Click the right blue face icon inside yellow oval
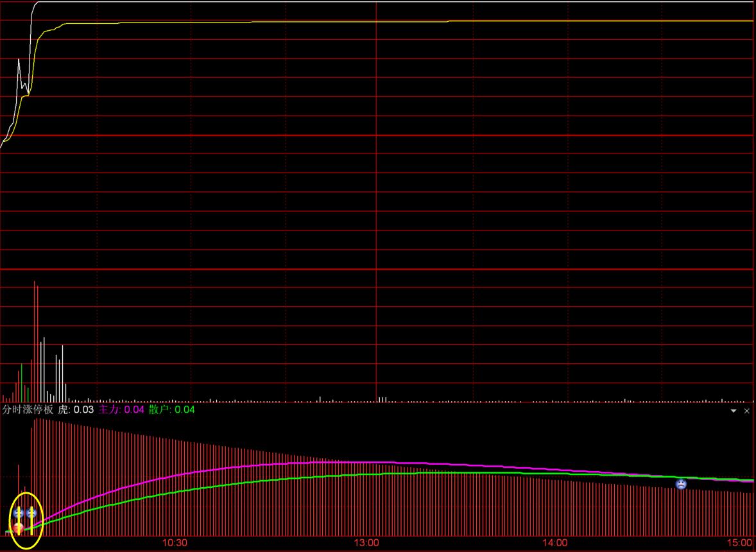756x552 pixels. click(31, 513)
